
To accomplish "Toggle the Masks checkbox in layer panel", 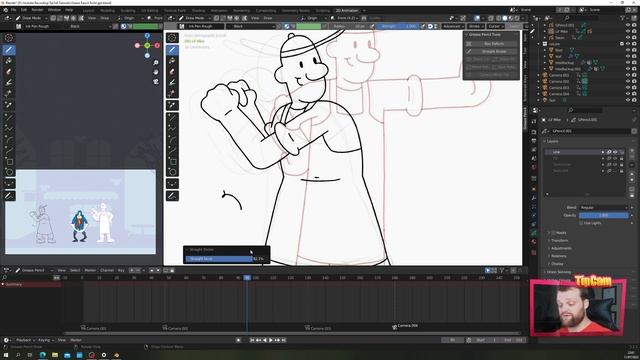I will click(553, 233).
